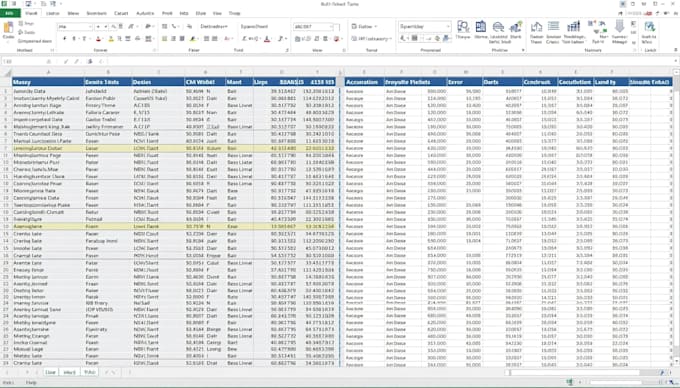Click the monitor icon in the quick access toolbar

pyautogui.click(x=28, y=4)
